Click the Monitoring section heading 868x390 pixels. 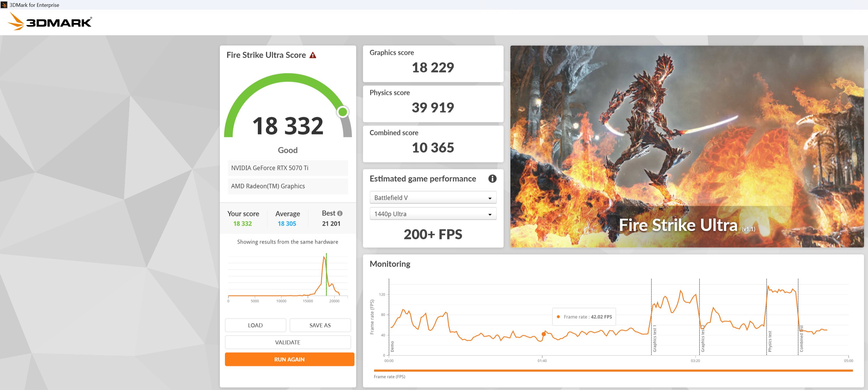pos(390,264)
